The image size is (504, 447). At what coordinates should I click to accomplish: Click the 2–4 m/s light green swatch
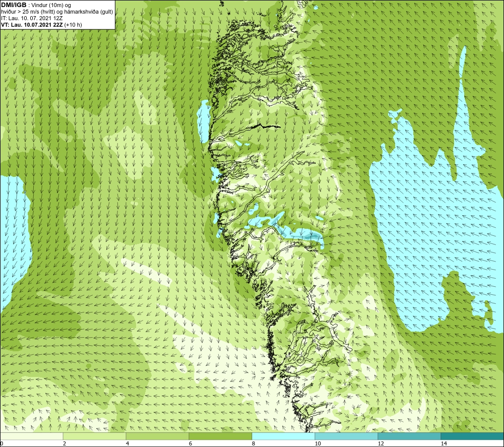[95, 436]
